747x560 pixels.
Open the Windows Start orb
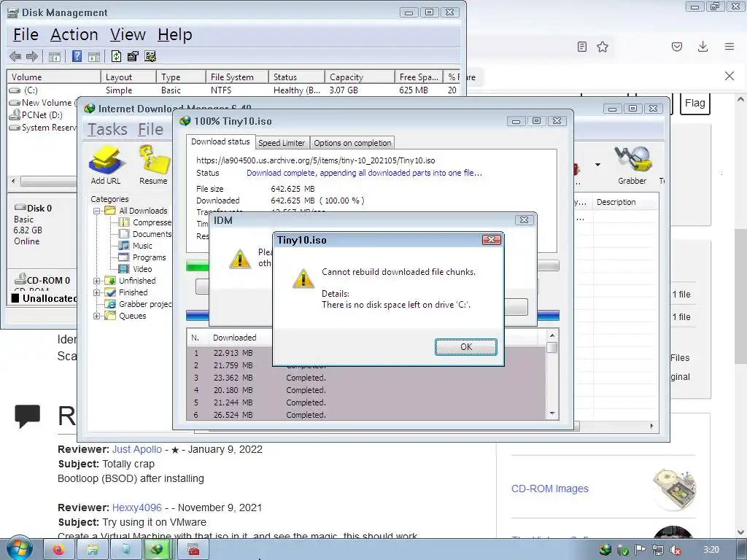pos(19,548)
